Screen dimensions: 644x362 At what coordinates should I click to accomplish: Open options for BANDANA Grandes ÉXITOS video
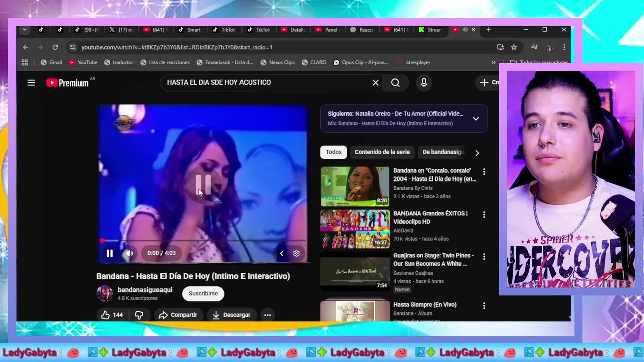[484, 215]
